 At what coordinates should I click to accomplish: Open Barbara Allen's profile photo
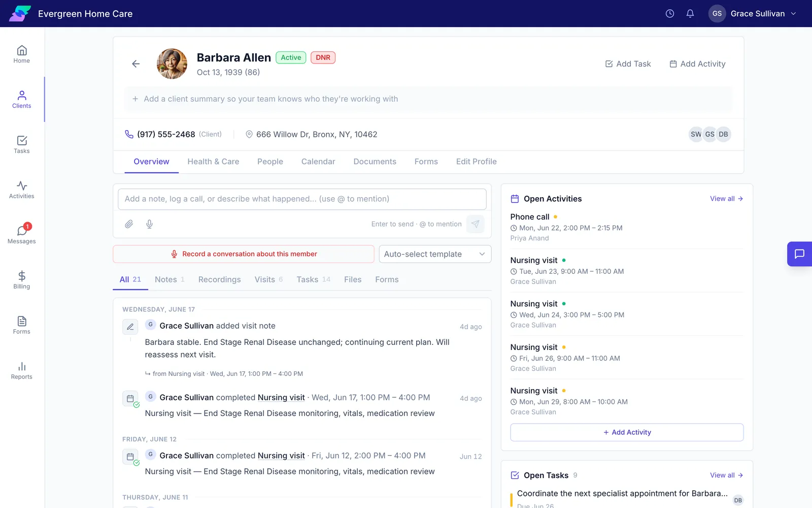[172, 63]
